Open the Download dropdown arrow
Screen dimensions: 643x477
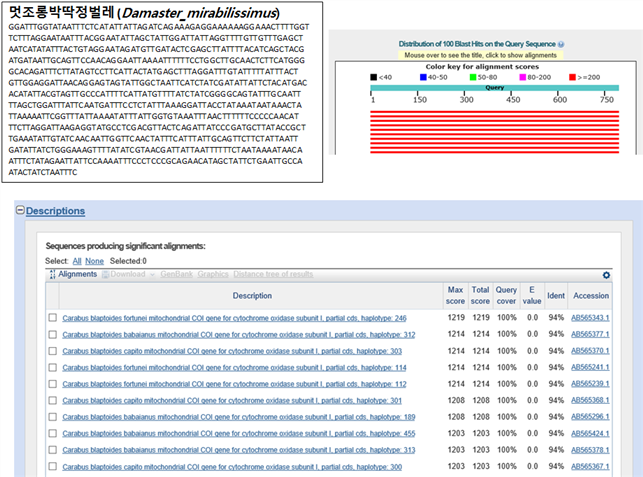152,274
